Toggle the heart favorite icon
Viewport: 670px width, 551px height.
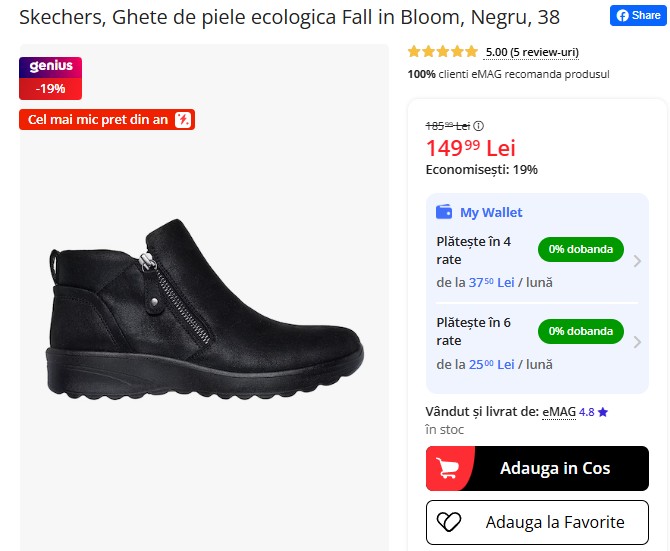450,522
